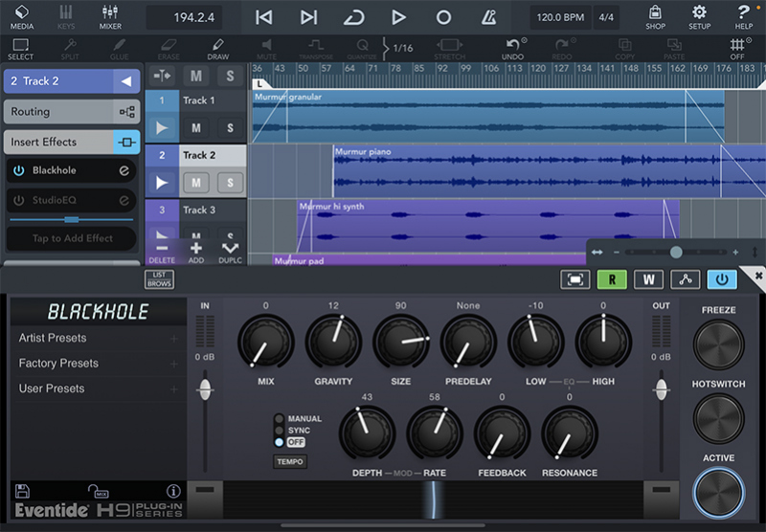Open the Shop
This screenshot has height=532, width=766.
pyautogui.click(x=655, y=16)
